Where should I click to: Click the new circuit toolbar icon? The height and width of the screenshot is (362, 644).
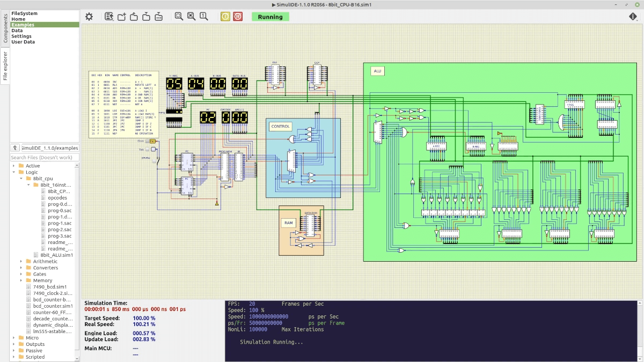tap(121, 17)
